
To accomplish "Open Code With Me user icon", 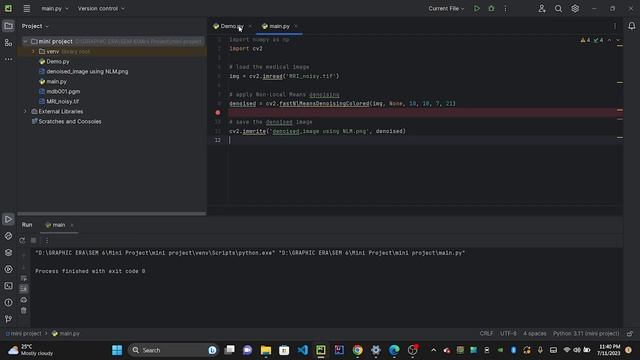I will pos(542,8).
